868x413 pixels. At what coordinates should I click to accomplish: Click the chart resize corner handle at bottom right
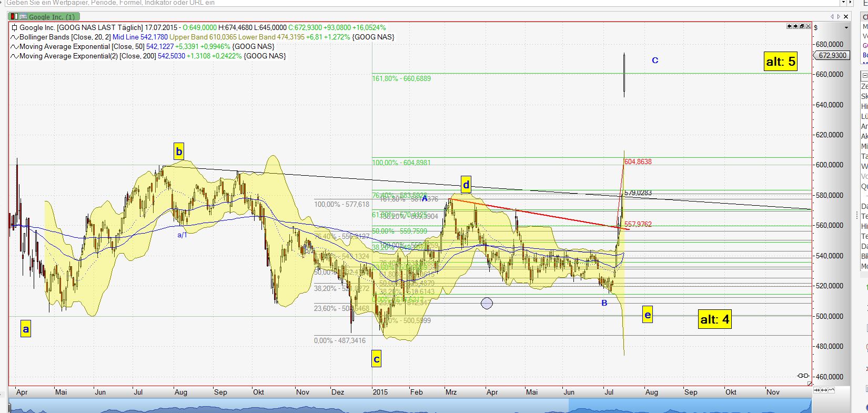pyautogui.click(x=810, y=384)
